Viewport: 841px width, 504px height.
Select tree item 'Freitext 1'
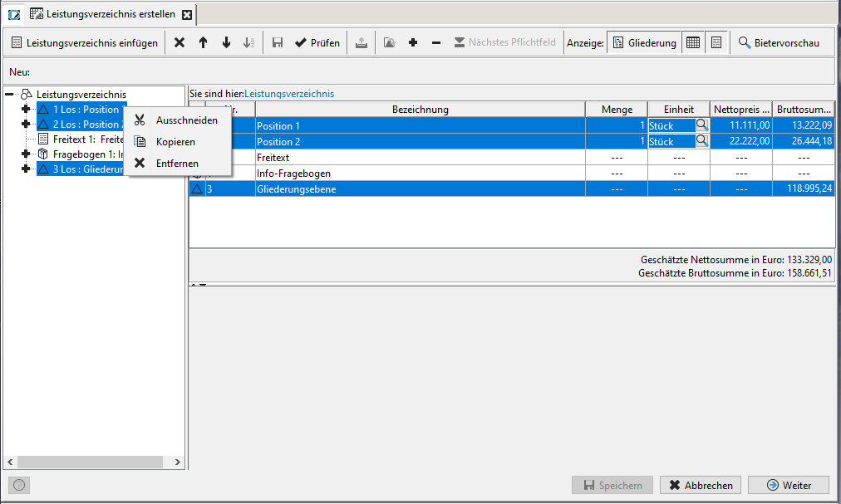point(81,139)
